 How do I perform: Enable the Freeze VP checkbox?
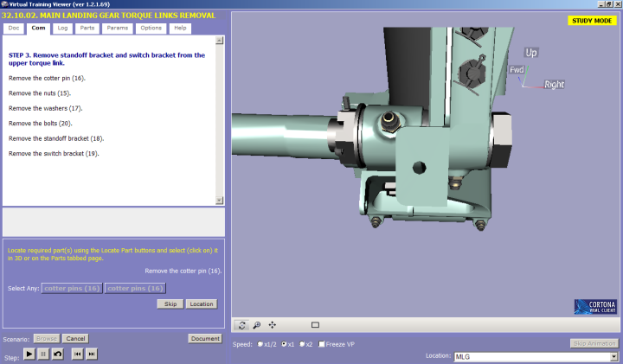pos(323,344)
